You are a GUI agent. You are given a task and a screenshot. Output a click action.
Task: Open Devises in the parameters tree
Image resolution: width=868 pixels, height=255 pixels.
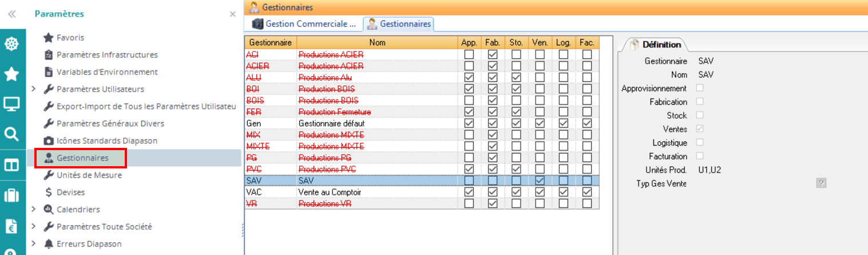tap(70, 192)
